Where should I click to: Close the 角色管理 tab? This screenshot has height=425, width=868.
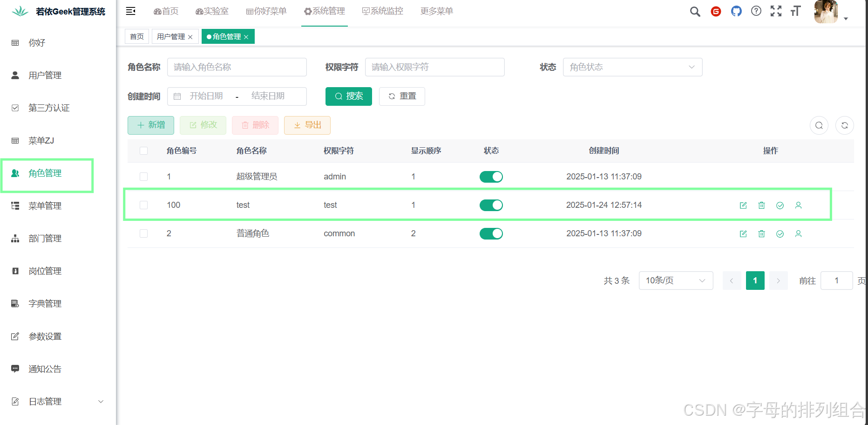246,37
